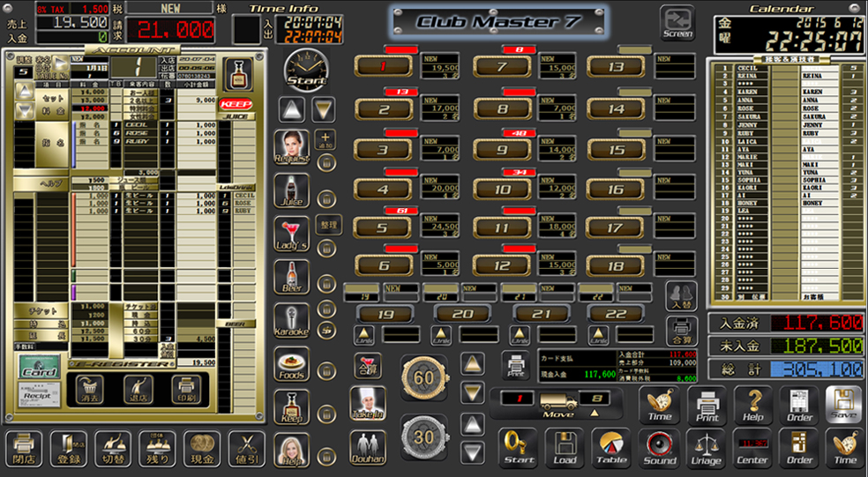This screenshot has height=477, width=868.
Task: Click up arrow below Start clock
Action: [292, 110]
